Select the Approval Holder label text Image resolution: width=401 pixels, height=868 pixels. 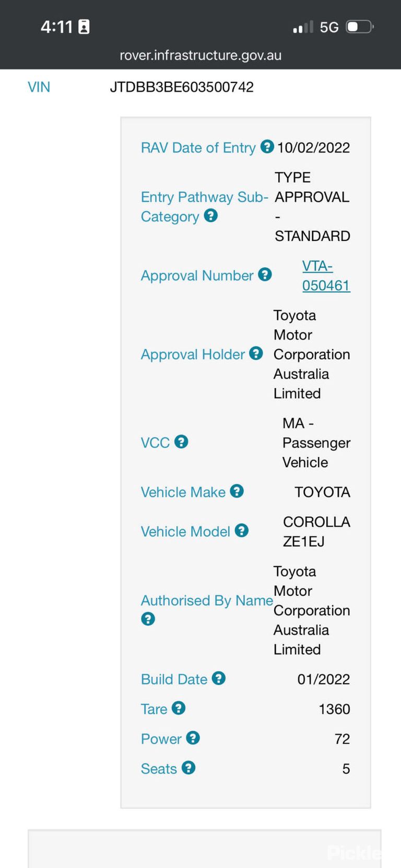coord(193,354)
